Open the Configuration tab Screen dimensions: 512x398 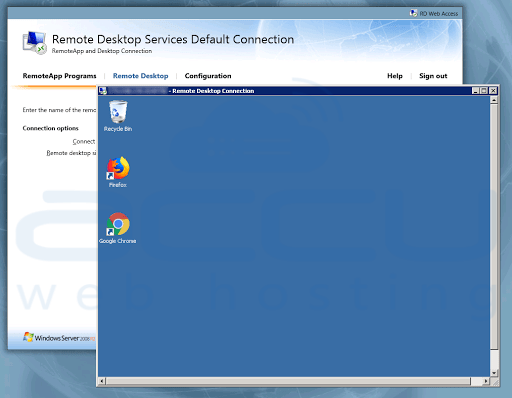pyautogui.click(x=208, y=76)
